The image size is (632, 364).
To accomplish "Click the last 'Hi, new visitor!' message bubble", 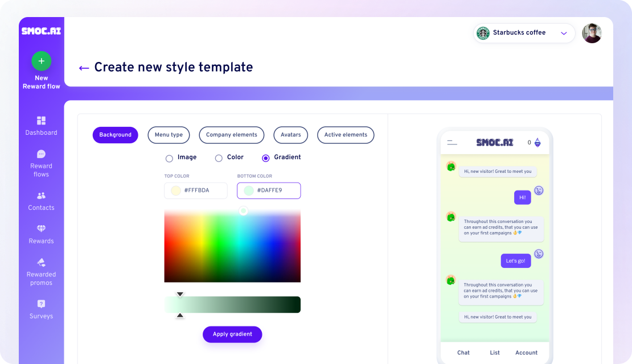I will click(498, 317).
